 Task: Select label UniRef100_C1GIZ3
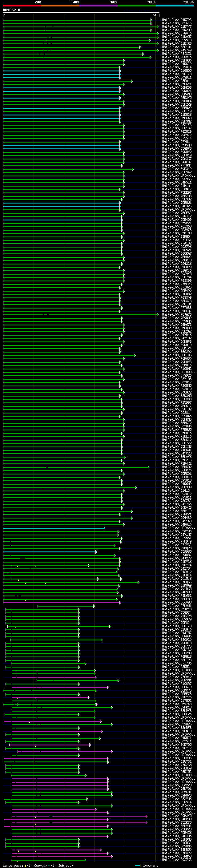click(177, 74)
